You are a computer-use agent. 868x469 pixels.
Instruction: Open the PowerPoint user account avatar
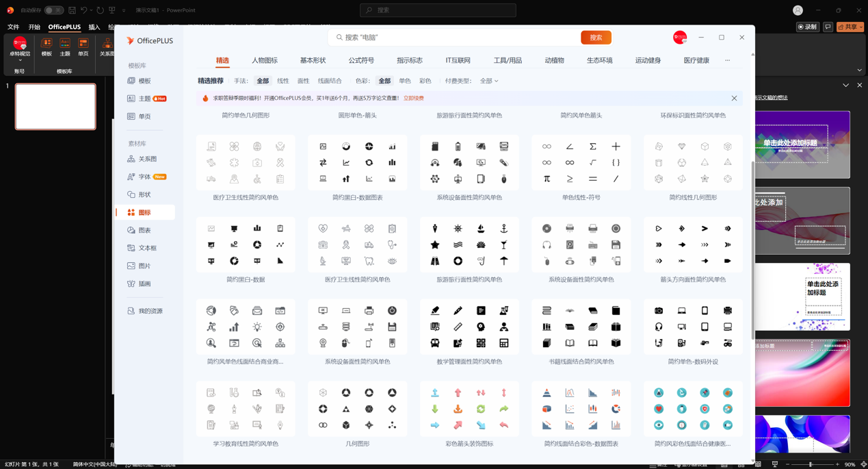pyautogui.click(x=798, y=10)
